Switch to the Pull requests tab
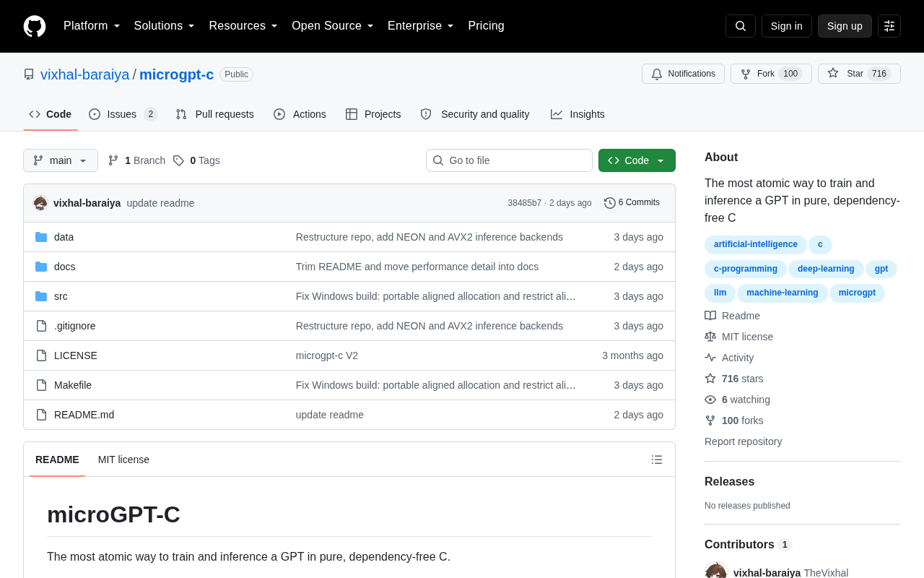924x578 pixels. [214, 114]
